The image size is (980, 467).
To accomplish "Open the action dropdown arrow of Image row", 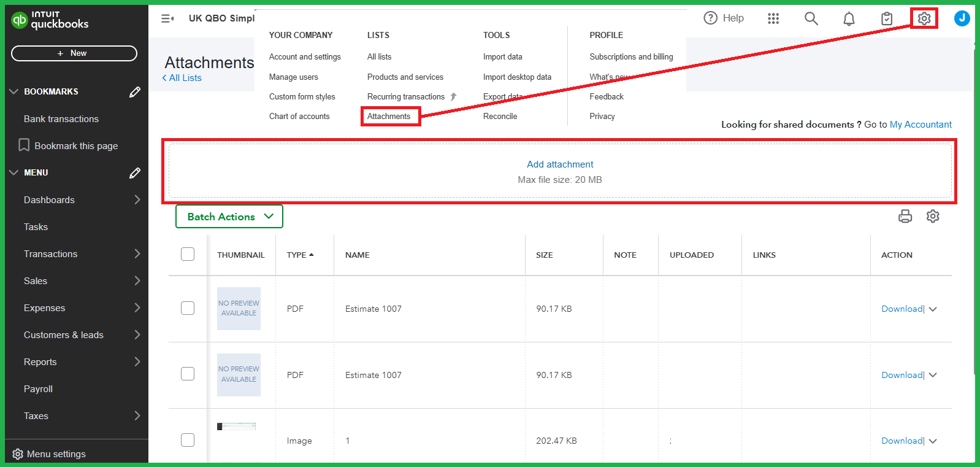I will pos(933,441).
